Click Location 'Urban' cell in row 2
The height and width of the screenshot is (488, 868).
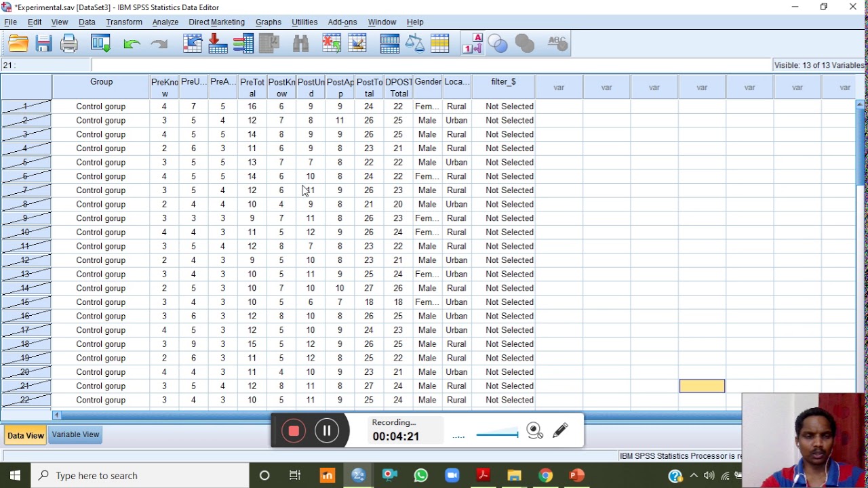coord(456,121)
